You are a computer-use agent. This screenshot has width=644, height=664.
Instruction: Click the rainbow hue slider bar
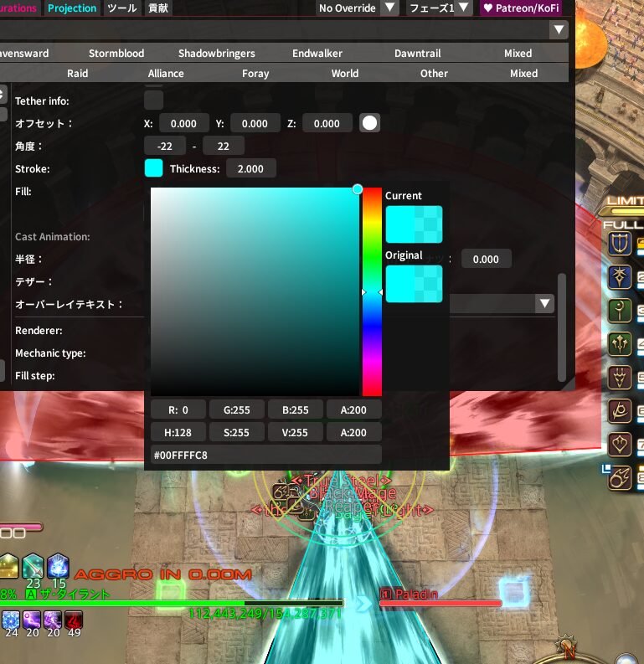(372, 291)
